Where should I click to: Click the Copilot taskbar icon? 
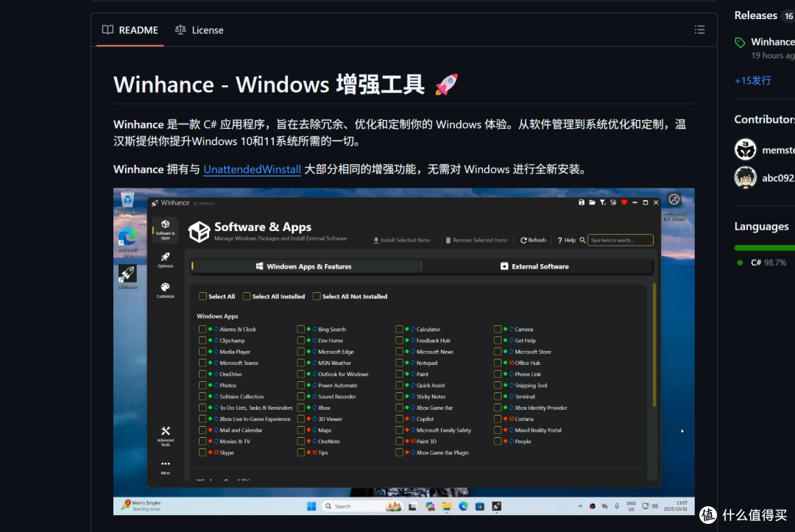[430, 506]
